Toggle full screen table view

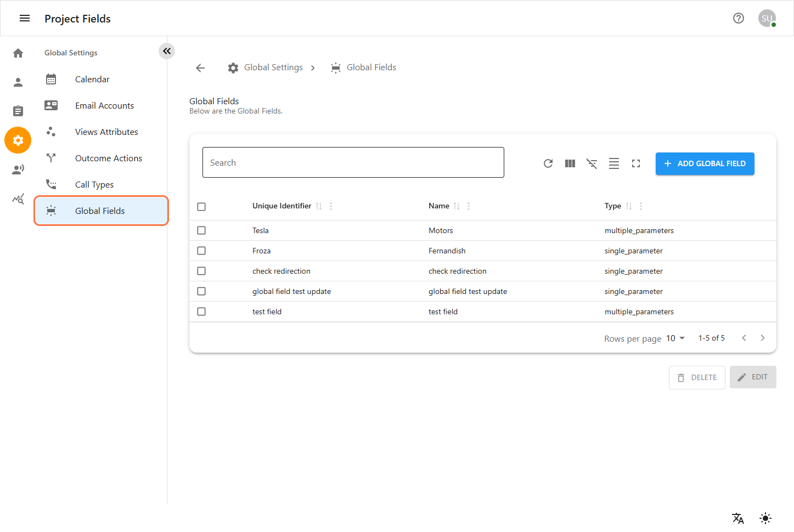coord(635,163)
